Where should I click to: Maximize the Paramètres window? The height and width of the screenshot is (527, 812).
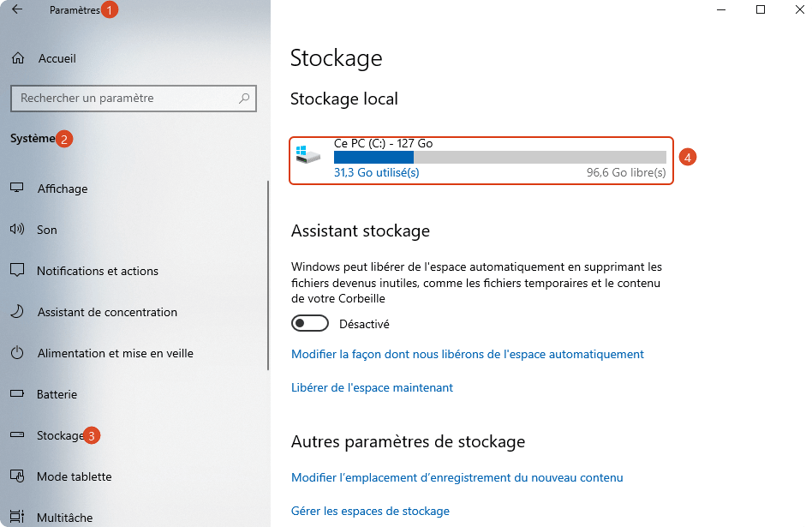point(761,9)
